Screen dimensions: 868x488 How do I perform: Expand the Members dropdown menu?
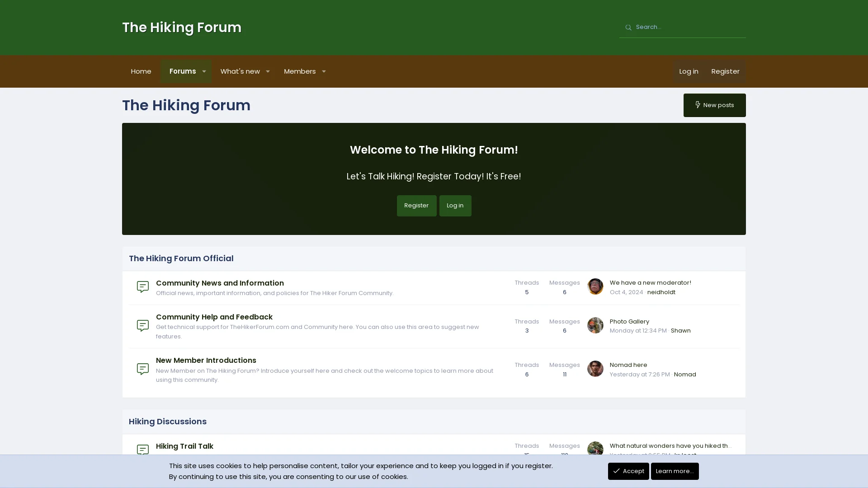tap(324, 71)
